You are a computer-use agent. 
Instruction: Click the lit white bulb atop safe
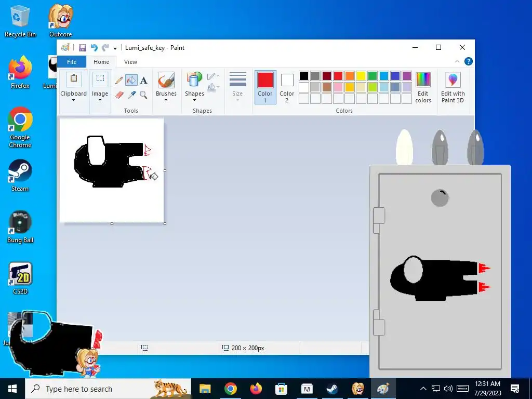[404, 147]
